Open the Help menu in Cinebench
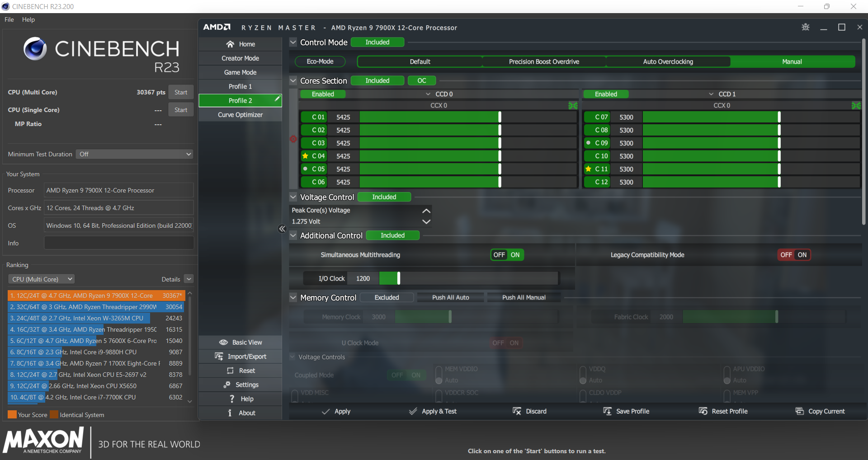 pos(28,19)
